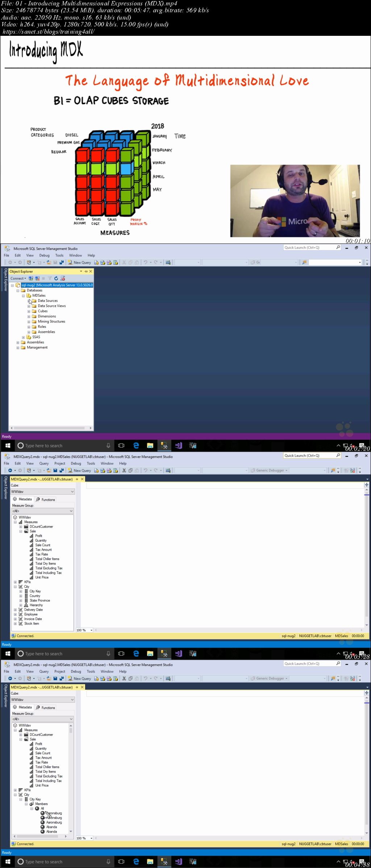Click the Disconnect icon in the Object Explorer toolbar

[x=37, y=278]
